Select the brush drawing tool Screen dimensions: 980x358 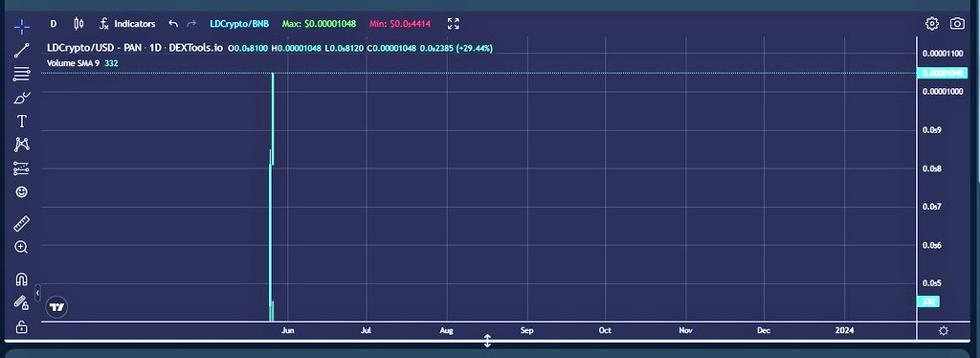tap(21, 98)
